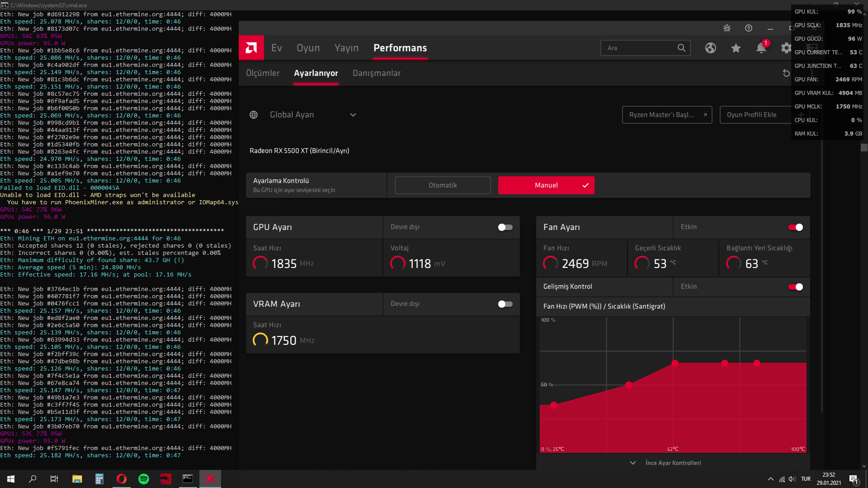Click the AMD logo home icon

251,48
